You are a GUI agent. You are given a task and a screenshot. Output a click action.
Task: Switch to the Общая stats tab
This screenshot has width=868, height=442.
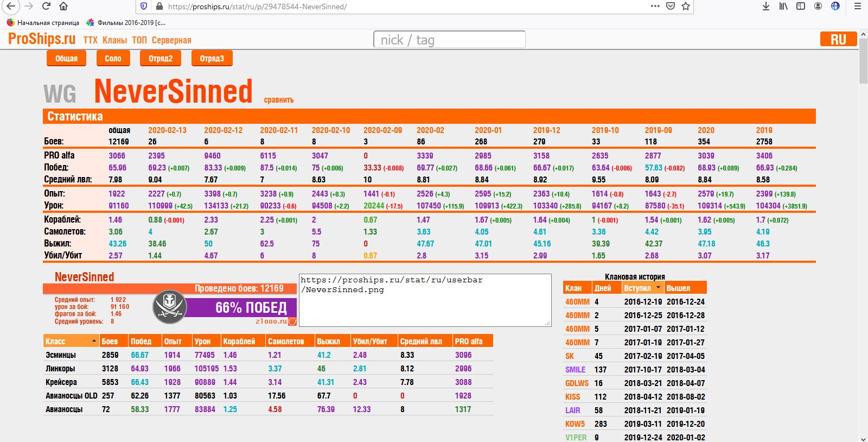(x=66, y=58)
